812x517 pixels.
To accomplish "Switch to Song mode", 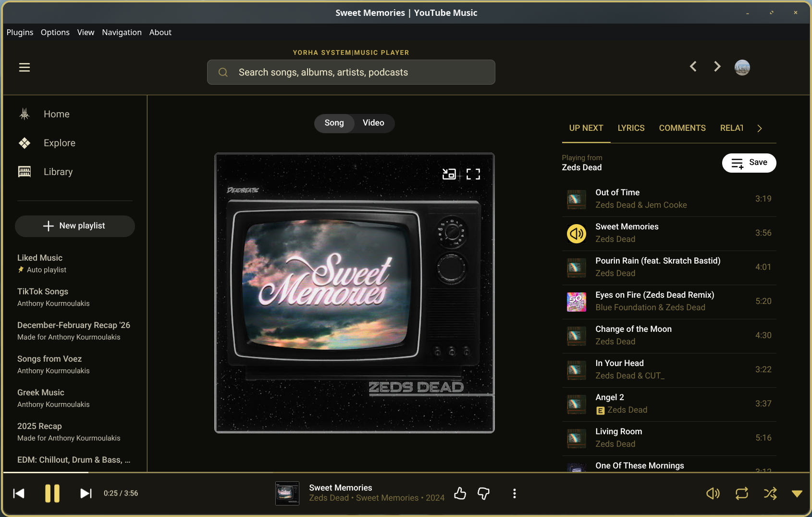I will 334,123.
